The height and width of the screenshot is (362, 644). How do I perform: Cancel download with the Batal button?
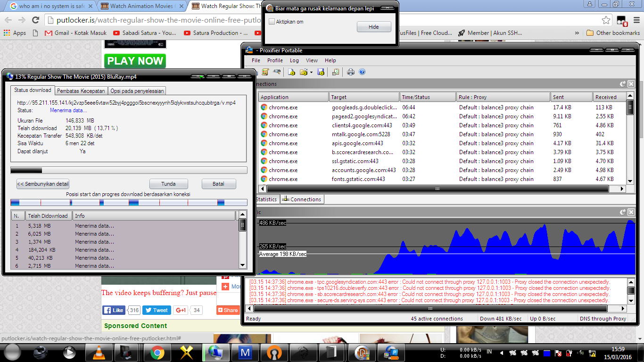pyautogui.click(x=218, y=184)
